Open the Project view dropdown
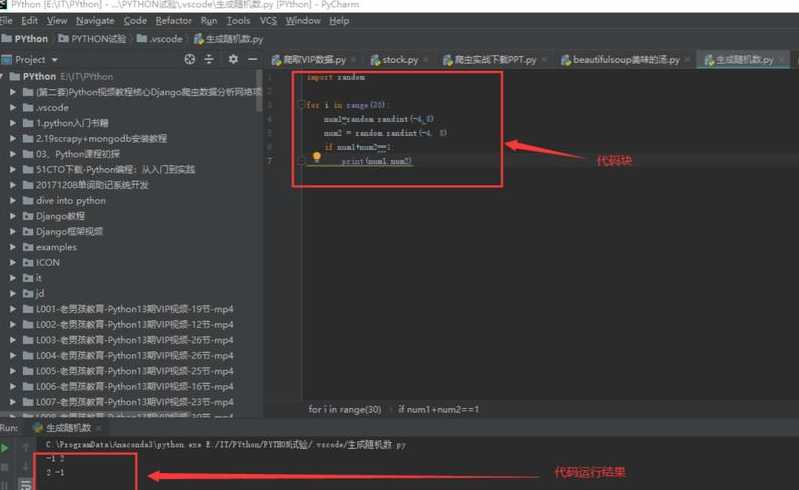Viewport: 799px width, 490px height. pos(55,60)
